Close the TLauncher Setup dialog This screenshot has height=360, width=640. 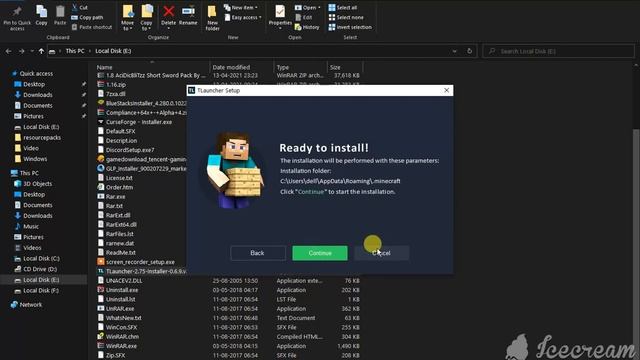(x=447, y=90)
